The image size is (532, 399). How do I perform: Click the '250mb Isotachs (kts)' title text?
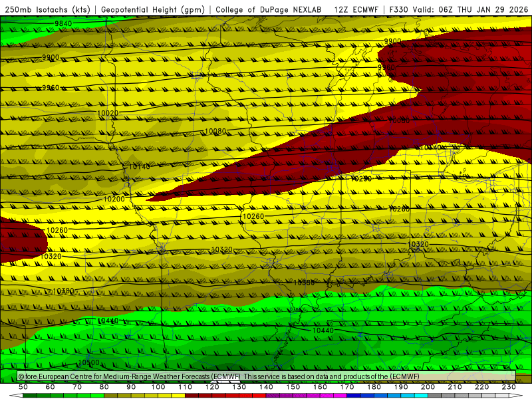[48, 9]
